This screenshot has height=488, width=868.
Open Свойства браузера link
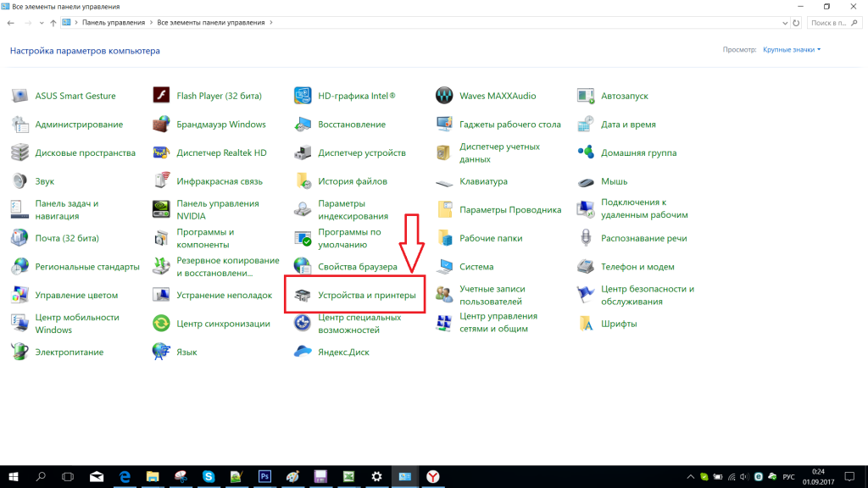358,267
